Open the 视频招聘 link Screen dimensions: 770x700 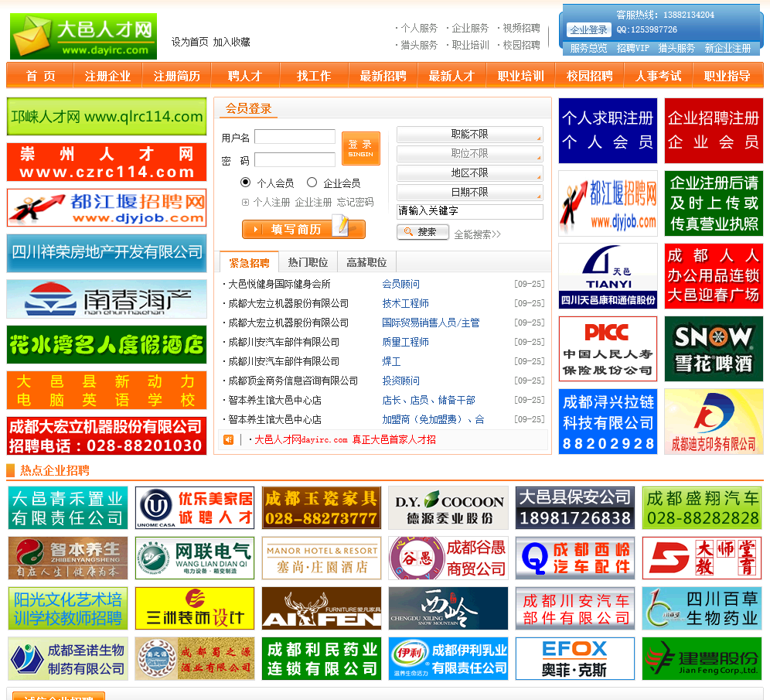521,28
